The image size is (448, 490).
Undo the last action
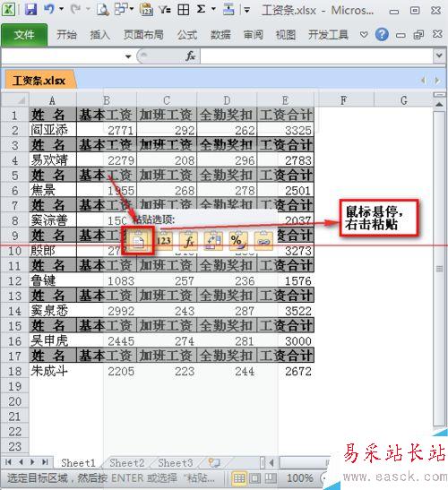48,9
